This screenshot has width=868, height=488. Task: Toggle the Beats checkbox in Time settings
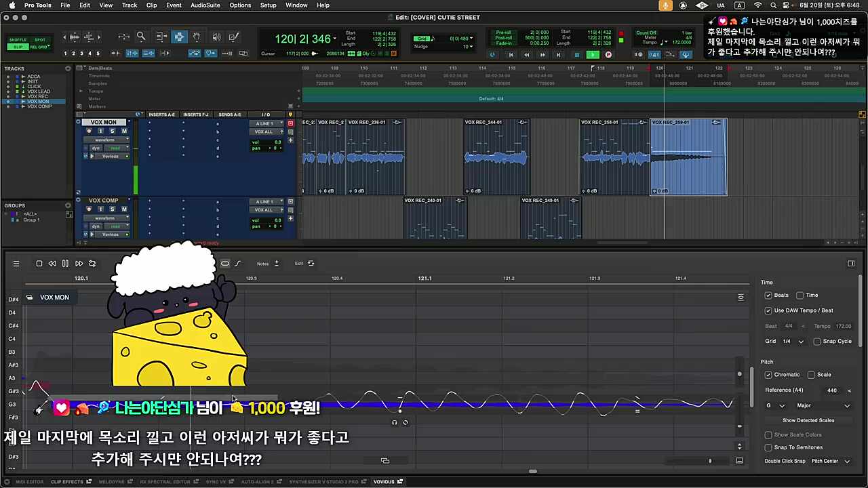(x=768, y=296)
